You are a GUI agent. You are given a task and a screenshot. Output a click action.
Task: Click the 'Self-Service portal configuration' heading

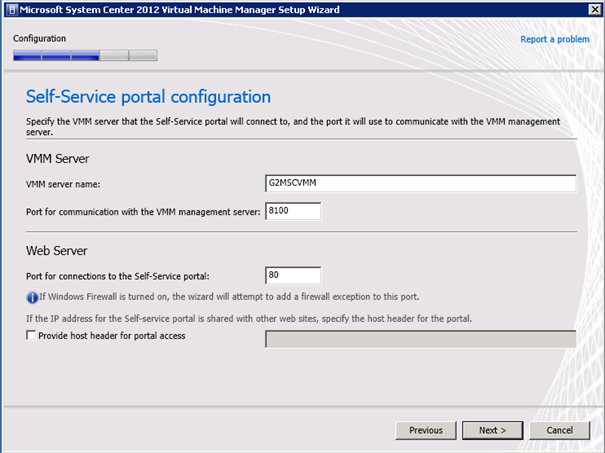[x=148, y=96]
